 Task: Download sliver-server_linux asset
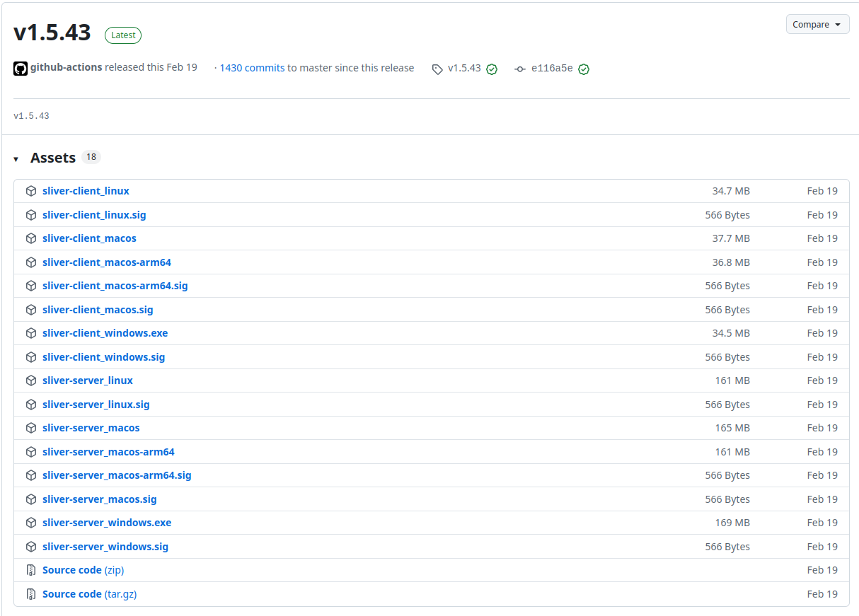87,380
